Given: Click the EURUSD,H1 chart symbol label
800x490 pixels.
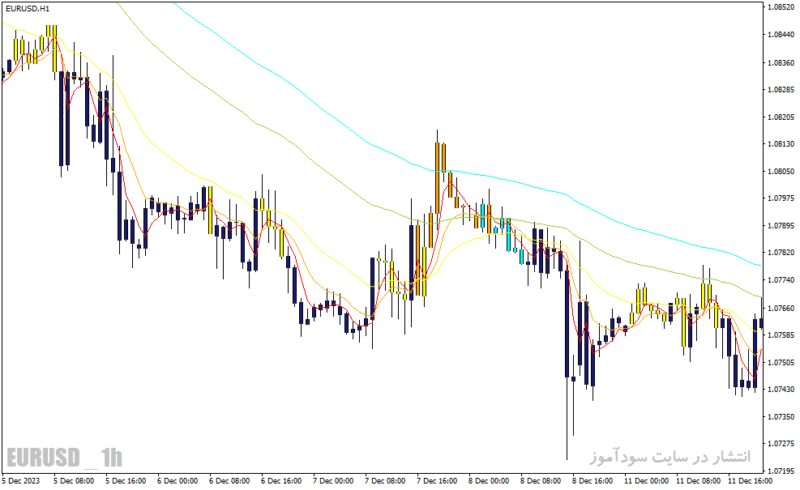Looking at the screenshot, I should click(28, 9).
